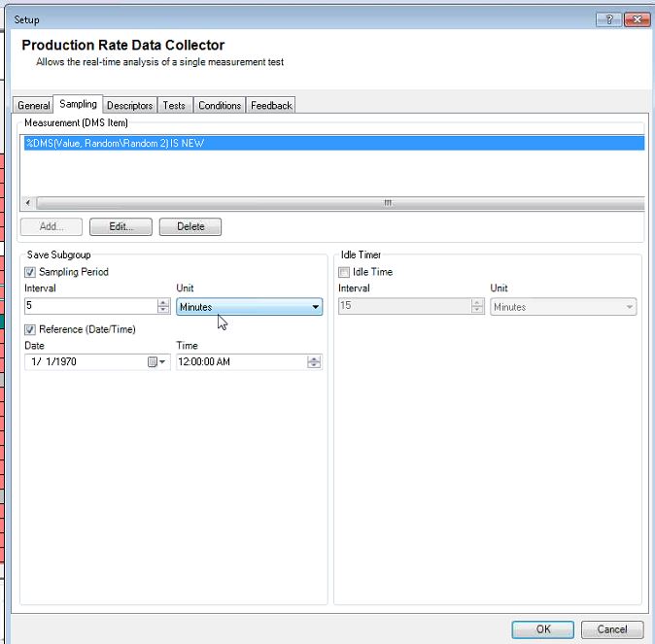
Task: Disable the Reference (Date/Time) checkbox
Action: (30, 329)
